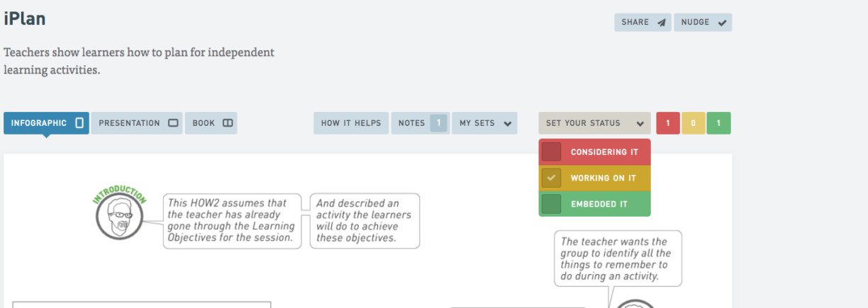Image resolution: width=868 pixels, height=308 pixels.
Task: Click the green status count box
Action: 718,123
